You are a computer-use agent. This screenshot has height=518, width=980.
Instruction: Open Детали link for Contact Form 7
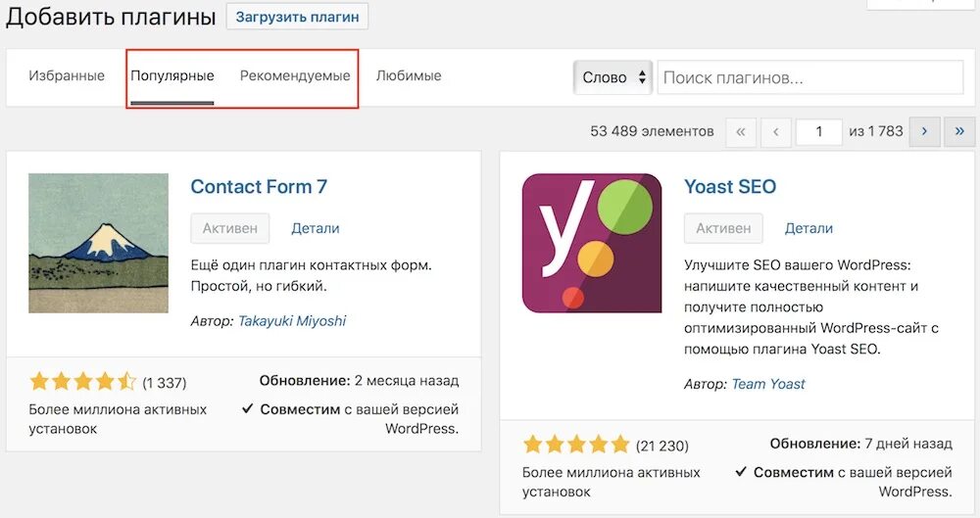tap(316, 228)
